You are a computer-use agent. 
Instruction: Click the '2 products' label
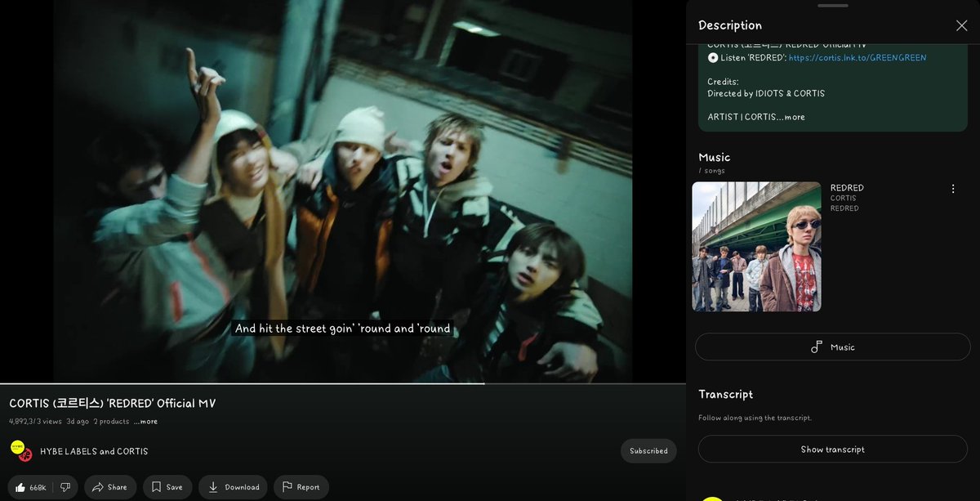[x=111, y=422]
